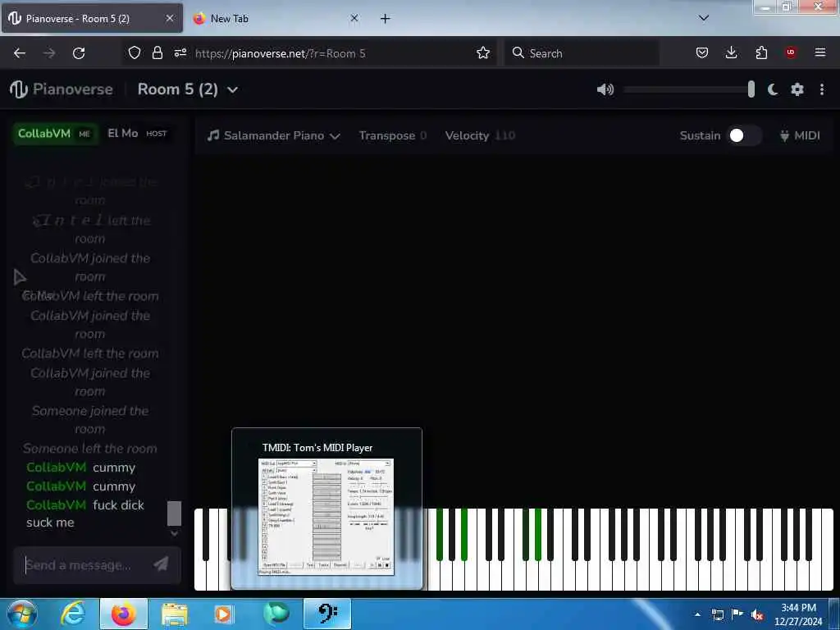Click the Pianoverse logo icon

(x=18, y=89)
